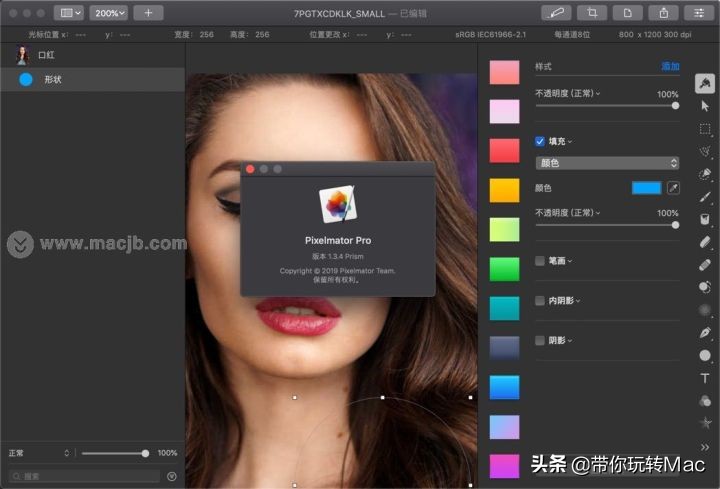
Task: Close the Pixelmator Pro about window
Action: pyautogui.click(x=250, y=169)
